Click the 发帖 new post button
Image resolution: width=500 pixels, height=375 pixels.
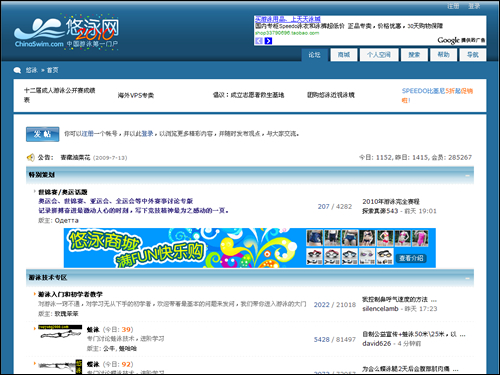[x=43, y=134]
